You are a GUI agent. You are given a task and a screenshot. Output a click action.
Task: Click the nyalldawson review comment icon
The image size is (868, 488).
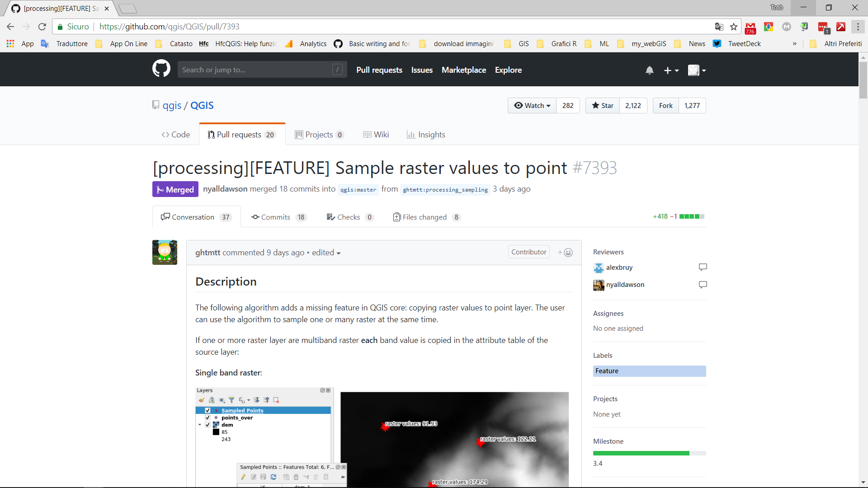tap(703, 285)
